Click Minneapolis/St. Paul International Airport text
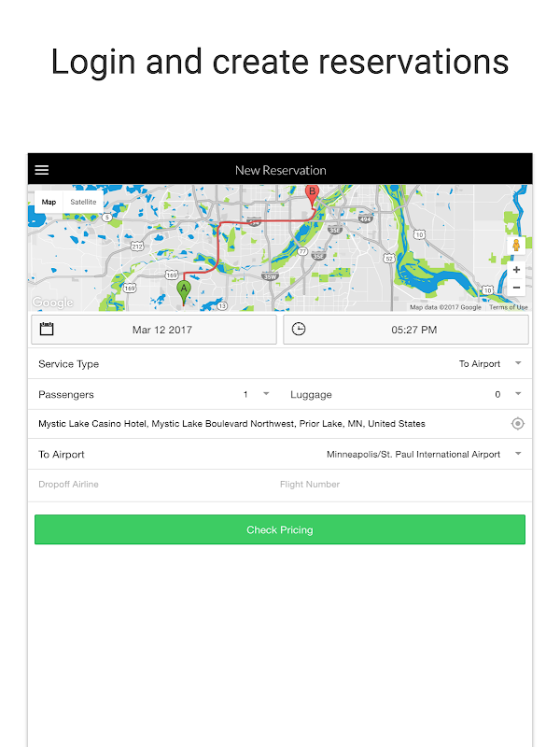Image resolution: width=560 pixels, height=747 pixels. (x=413, y=455)
